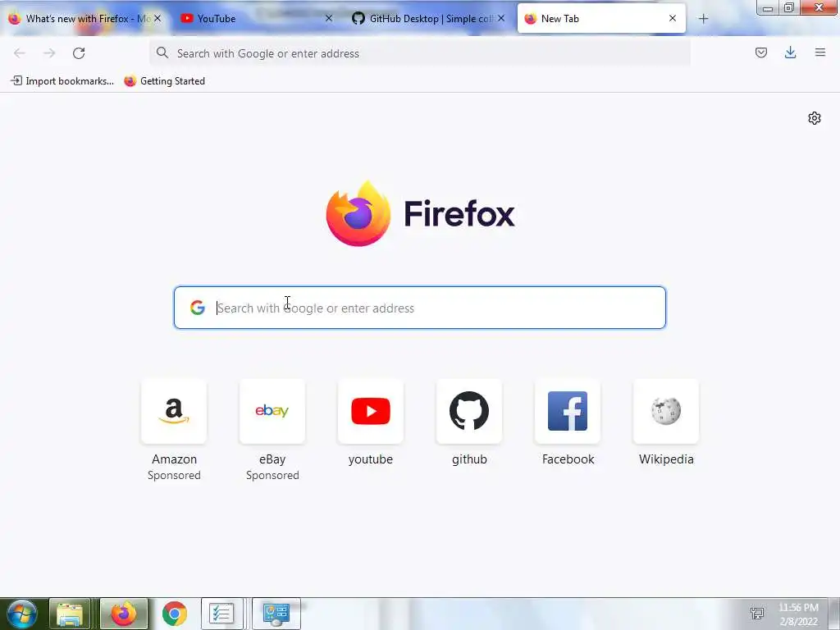Click the Google logo in search box
The height and width of the screenshot is (630, 840).
click(198, 308)
